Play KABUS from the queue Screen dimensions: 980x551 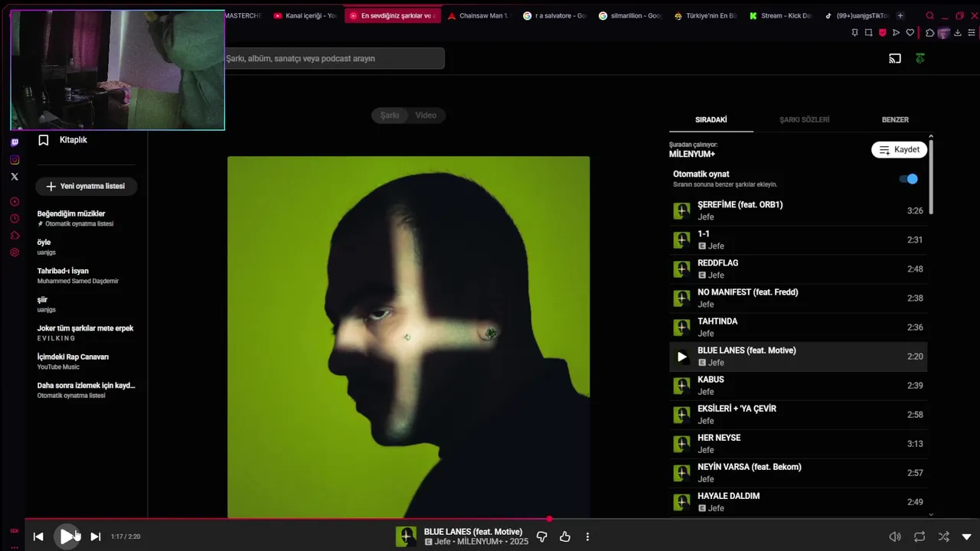click(798, 385)
